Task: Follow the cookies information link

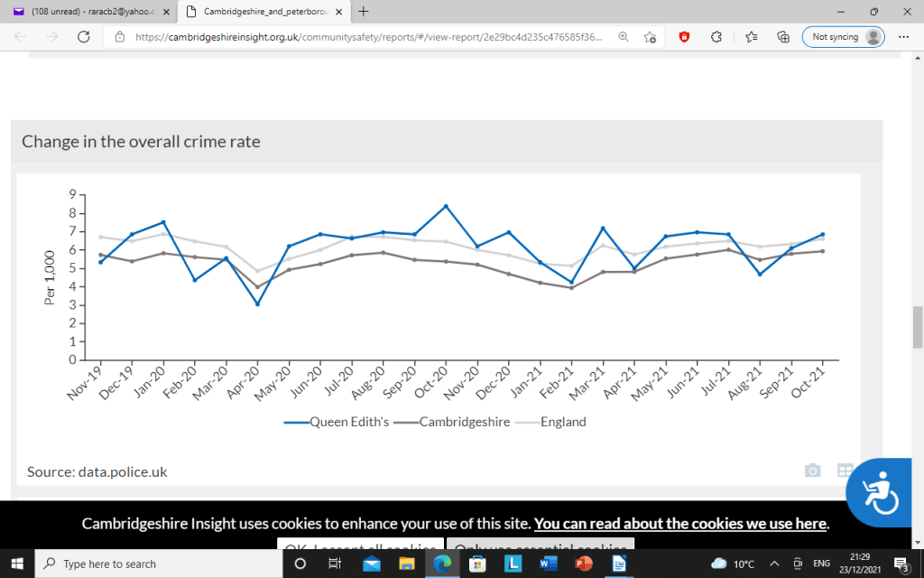Action: point(680,524)
